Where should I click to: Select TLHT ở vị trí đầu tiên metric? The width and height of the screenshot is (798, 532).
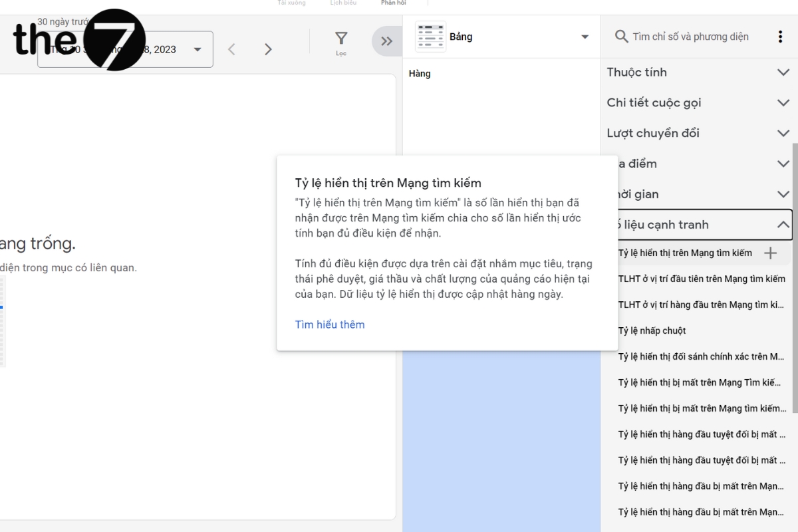[x=701, y=279]
